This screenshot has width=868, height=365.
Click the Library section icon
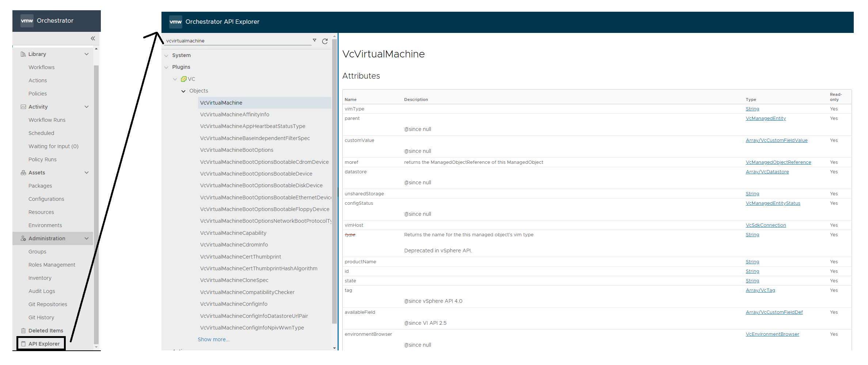[23, 54]
